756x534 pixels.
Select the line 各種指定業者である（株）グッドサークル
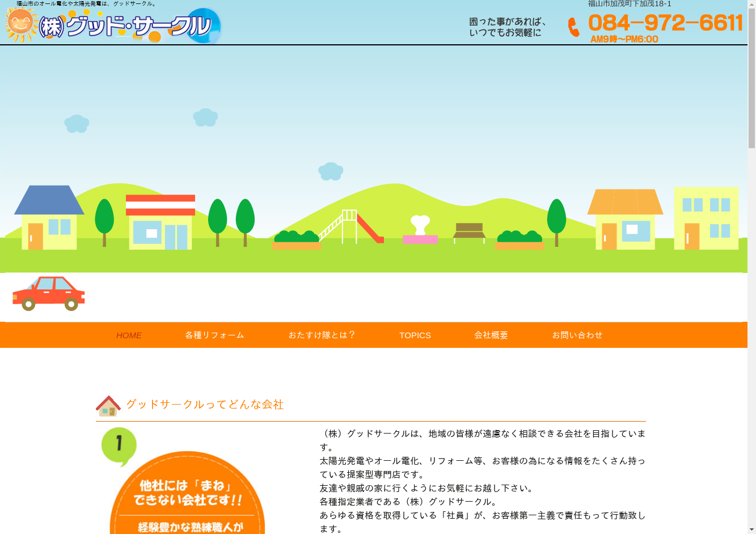pos(409,502)
